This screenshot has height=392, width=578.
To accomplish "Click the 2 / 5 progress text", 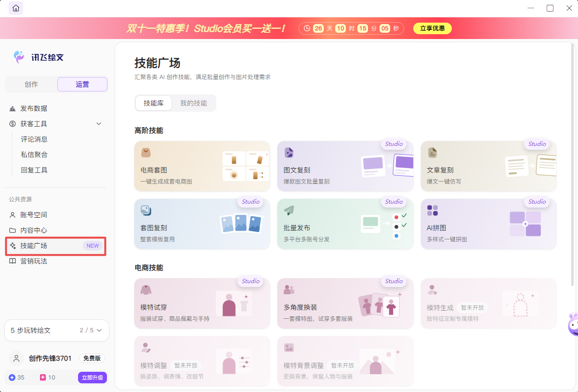I will (87, 330).
